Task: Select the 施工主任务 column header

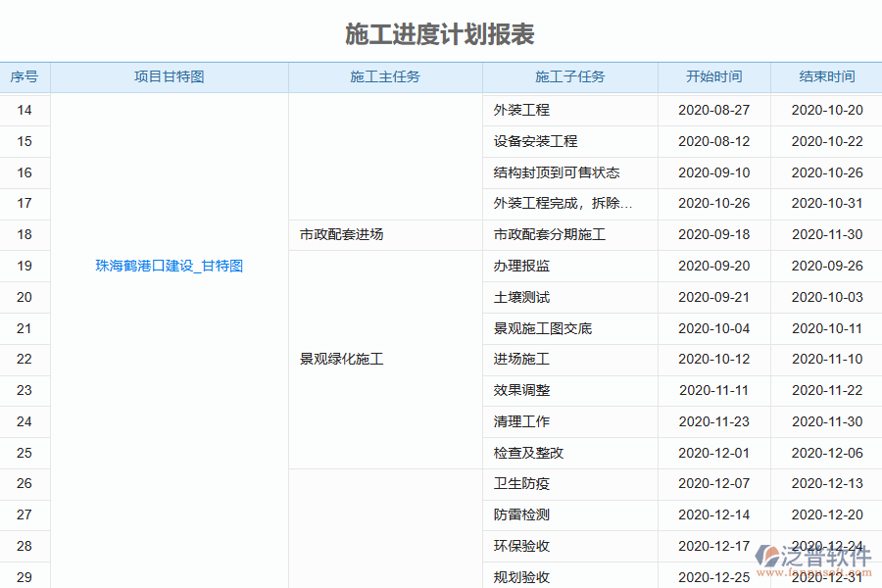Action: pos(384,77)
